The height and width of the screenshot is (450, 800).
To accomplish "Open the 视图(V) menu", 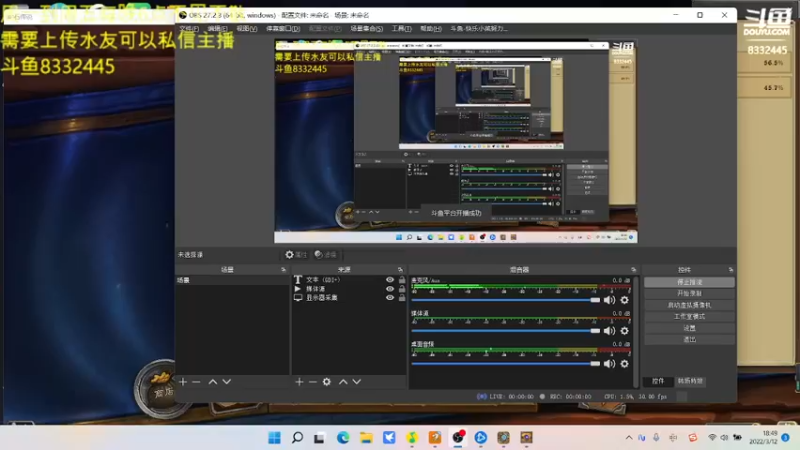I will 246,29.
